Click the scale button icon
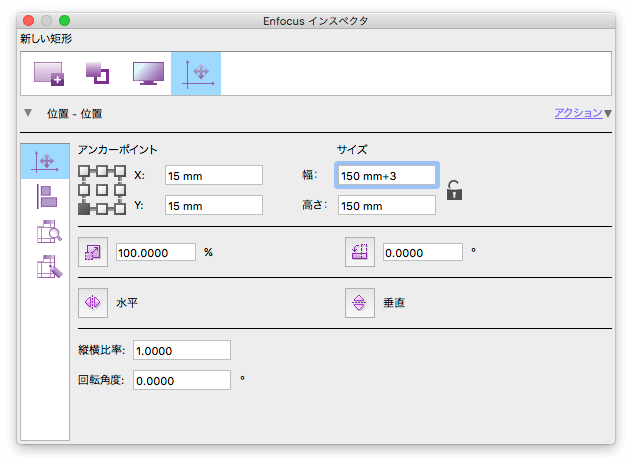632x465 pixels. pyautogui.click(x=93, y=252)
